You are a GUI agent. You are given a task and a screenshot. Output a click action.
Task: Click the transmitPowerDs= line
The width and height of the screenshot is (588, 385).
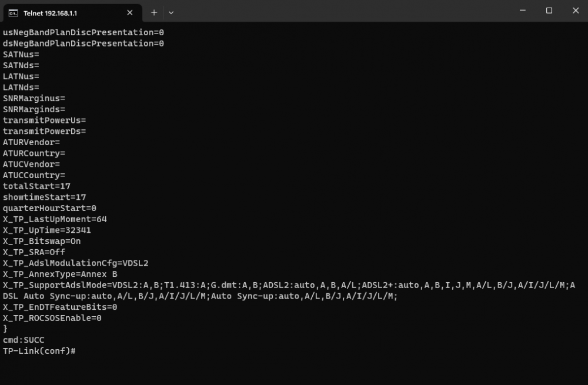[44, 132]
